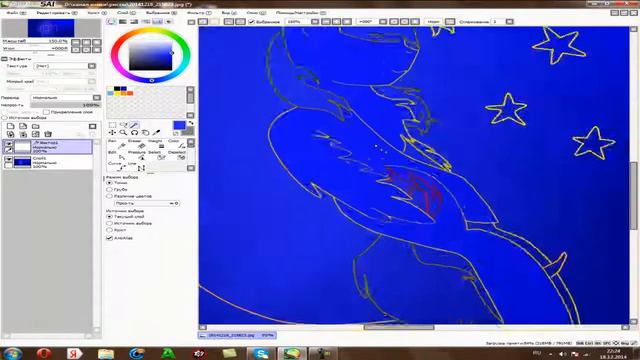The height and width of the screenshot is (360, 640).
Task: Select the lasso selection tool
Action: [123, 125]
